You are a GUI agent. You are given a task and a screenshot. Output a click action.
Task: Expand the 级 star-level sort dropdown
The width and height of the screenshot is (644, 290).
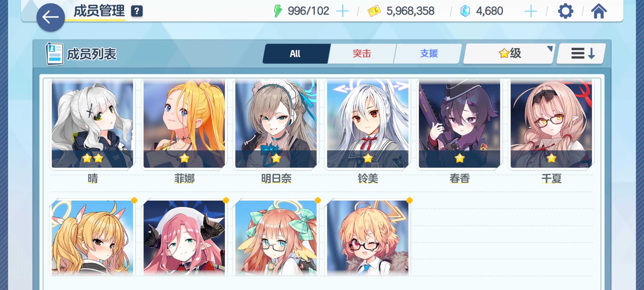click(x=509, y=54)
